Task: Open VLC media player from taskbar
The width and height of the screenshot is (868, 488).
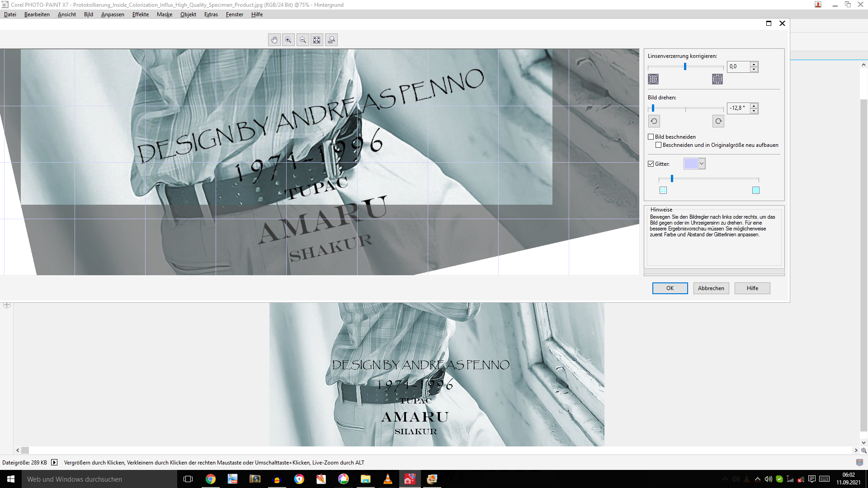Action: coord(388,479)
